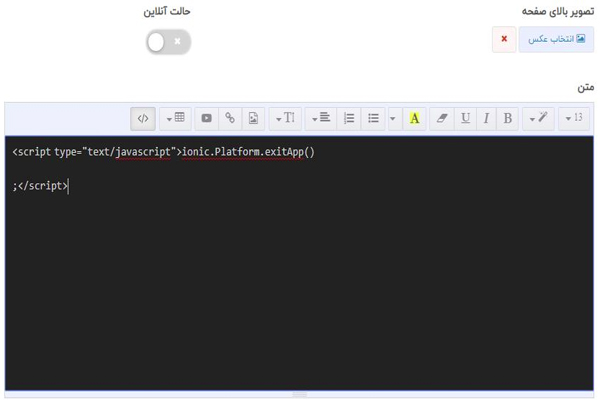The width and height of the screenshot is (600, 400).
Task: Clear formatting with the eraser icon
Action: (442, 119)
